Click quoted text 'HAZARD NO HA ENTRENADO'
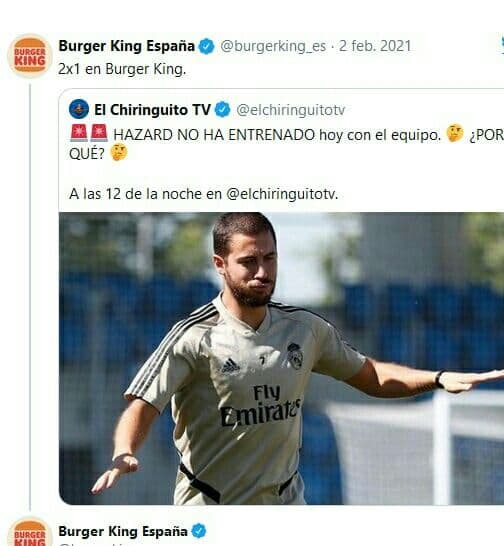 point(214,135)
